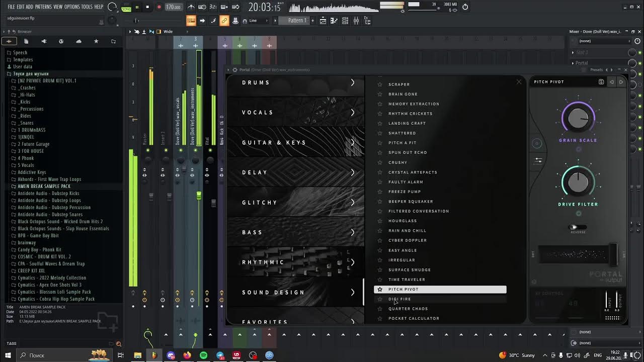This screenshot has height=362, width=644.
Task: Open the TOOLS menu
Action: pos(87,7)
